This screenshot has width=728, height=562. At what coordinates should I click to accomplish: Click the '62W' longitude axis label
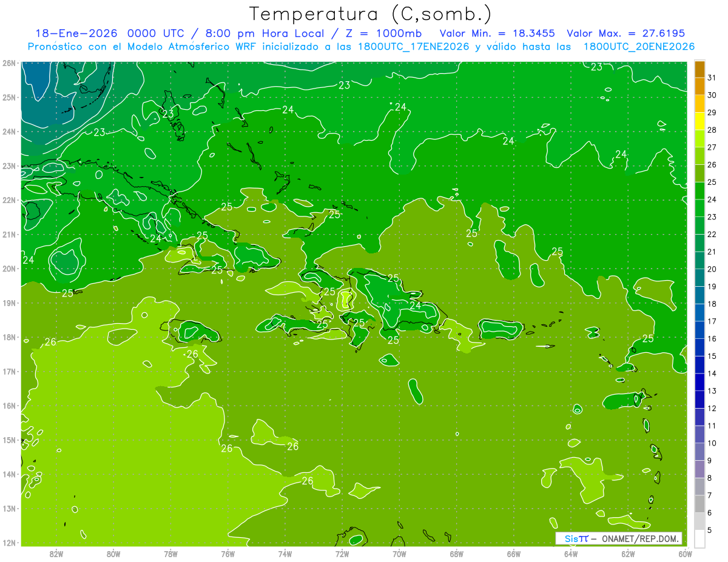[x=628, y=554]
